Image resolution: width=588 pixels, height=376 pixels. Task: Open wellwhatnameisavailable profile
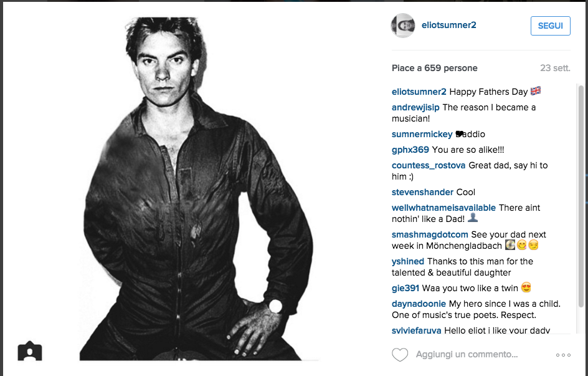443,208
